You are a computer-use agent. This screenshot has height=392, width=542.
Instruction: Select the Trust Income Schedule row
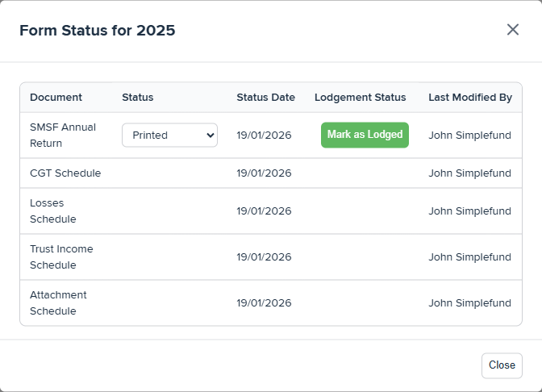coord(271,256)
